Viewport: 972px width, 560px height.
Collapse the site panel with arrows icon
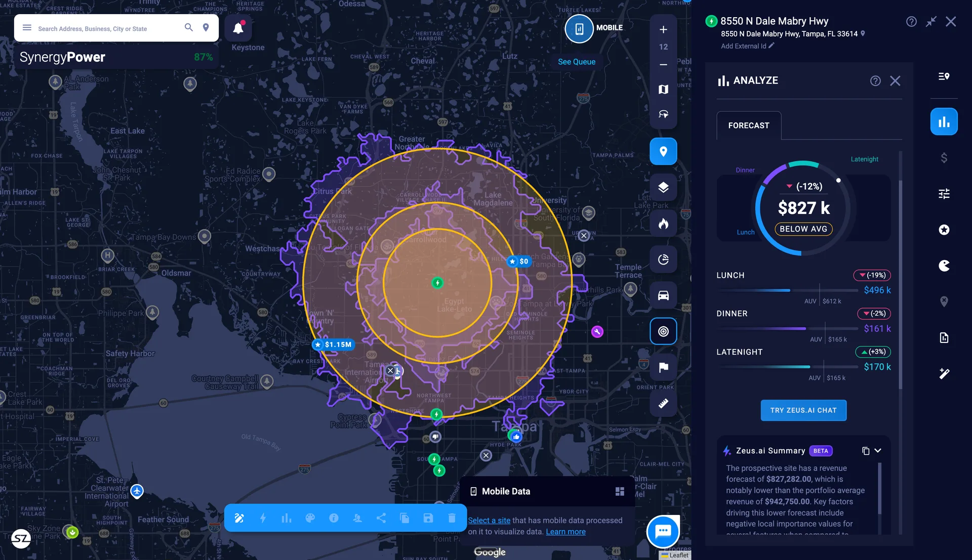931,22
